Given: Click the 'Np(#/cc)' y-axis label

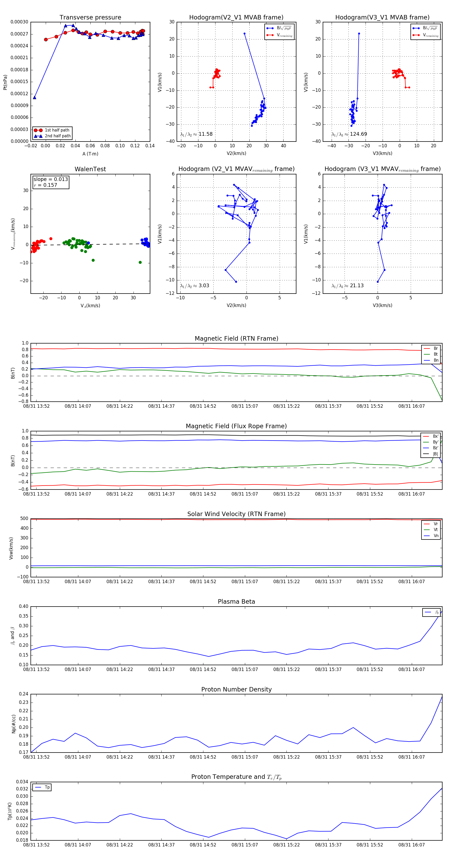Looking at the screenshot, I should click(13, 724).
